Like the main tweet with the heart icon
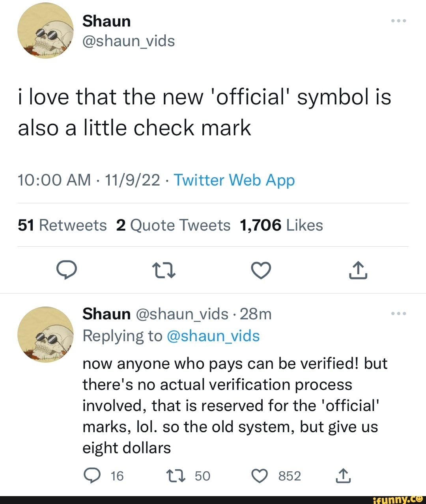This screenshot has height=504, width=426. [261, 270]
